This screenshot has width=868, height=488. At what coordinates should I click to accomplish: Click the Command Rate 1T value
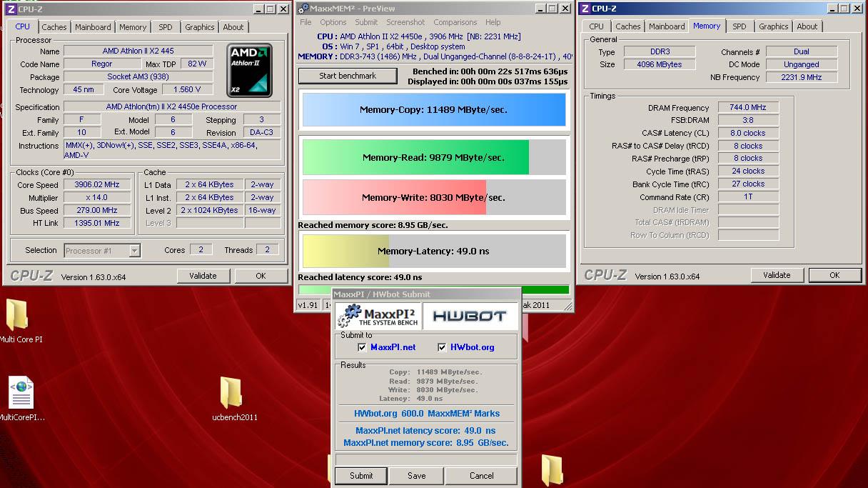click(748, 196)
